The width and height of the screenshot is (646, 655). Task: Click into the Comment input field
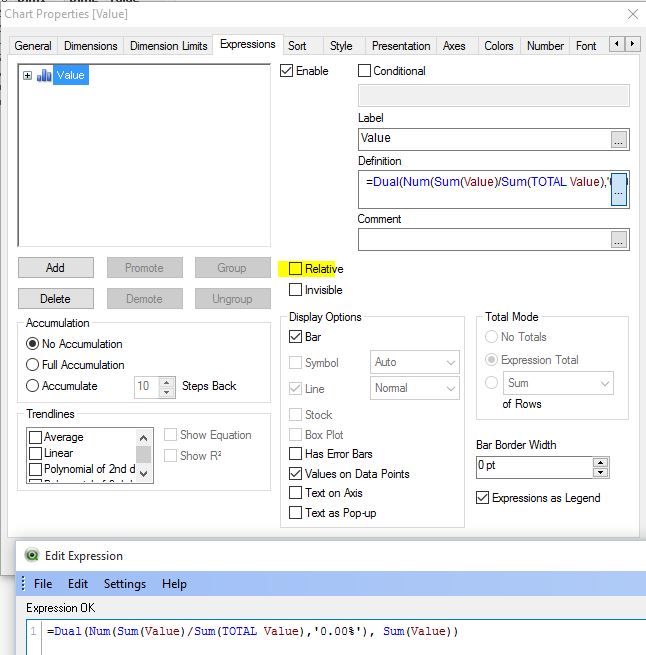484,239
